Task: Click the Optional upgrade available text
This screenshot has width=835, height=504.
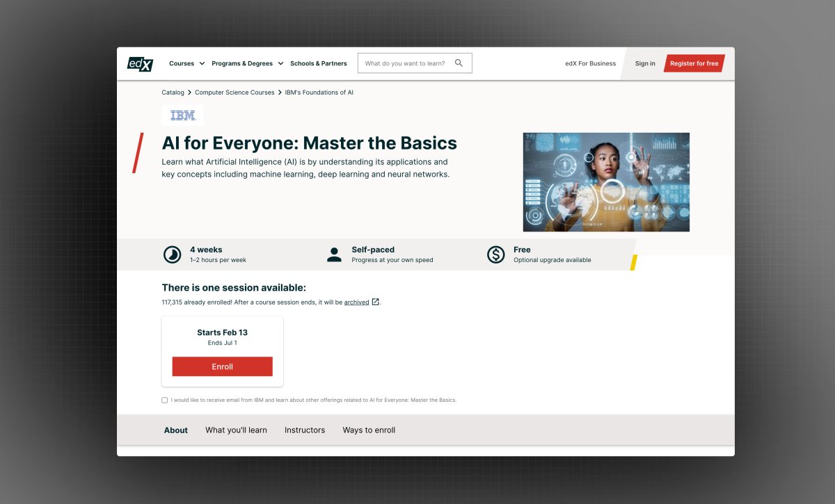Action: click(552, 260)
